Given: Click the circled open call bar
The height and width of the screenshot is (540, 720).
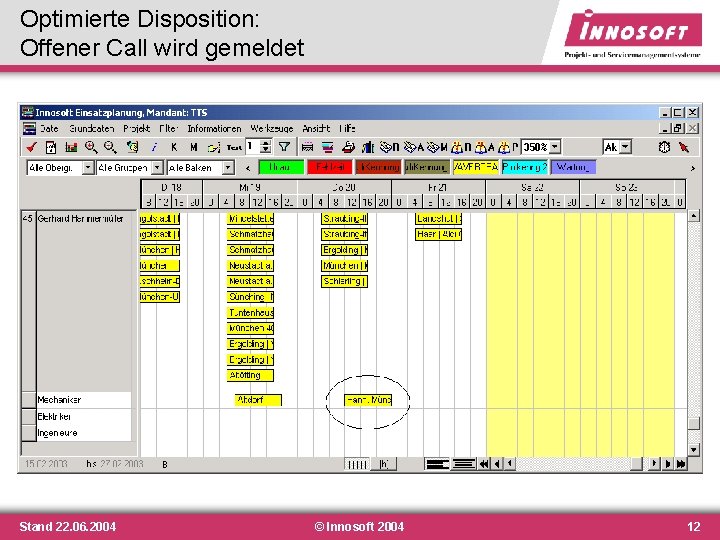Looking at the screenshot, I should point(368,400).
